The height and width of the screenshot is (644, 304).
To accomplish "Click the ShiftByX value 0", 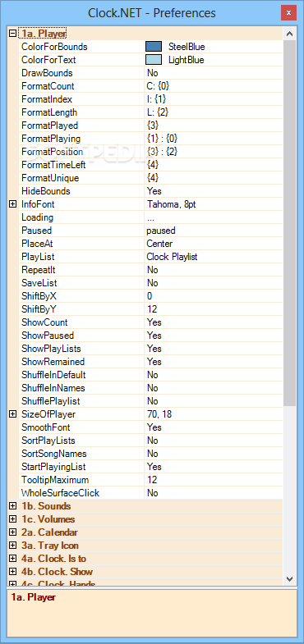I will pyautogui.click(x=150, y=296).
